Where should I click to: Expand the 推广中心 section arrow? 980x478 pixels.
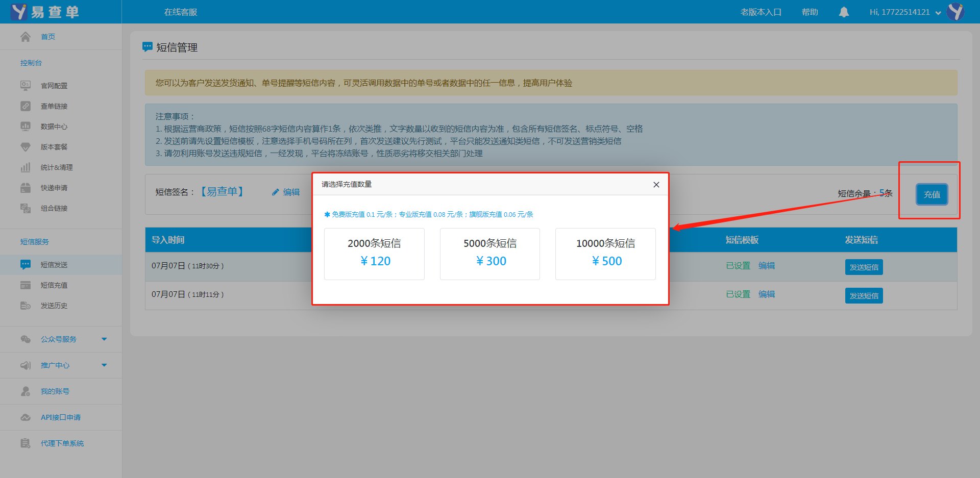pyautogui.click(x=104, y=365)
